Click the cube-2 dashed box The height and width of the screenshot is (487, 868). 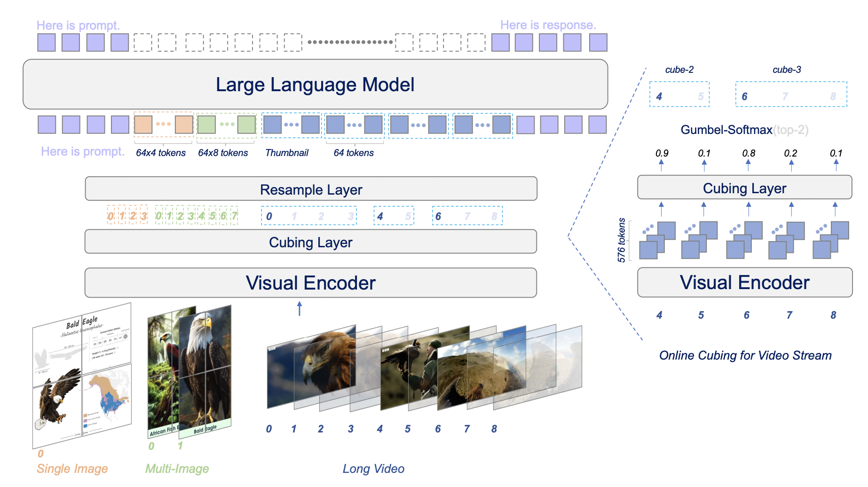(x=679, y=94)
